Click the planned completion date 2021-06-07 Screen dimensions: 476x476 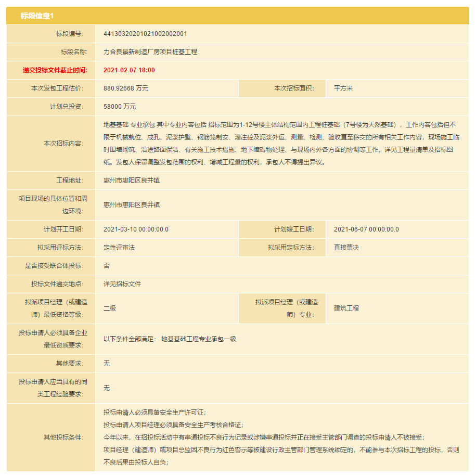pyautogui.click(x=366, y=229)
